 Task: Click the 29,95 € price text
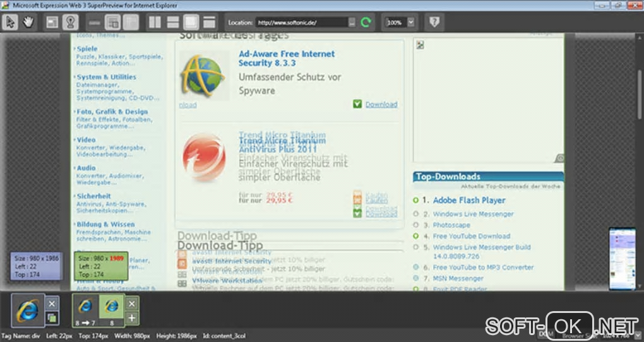pos(279,201)
